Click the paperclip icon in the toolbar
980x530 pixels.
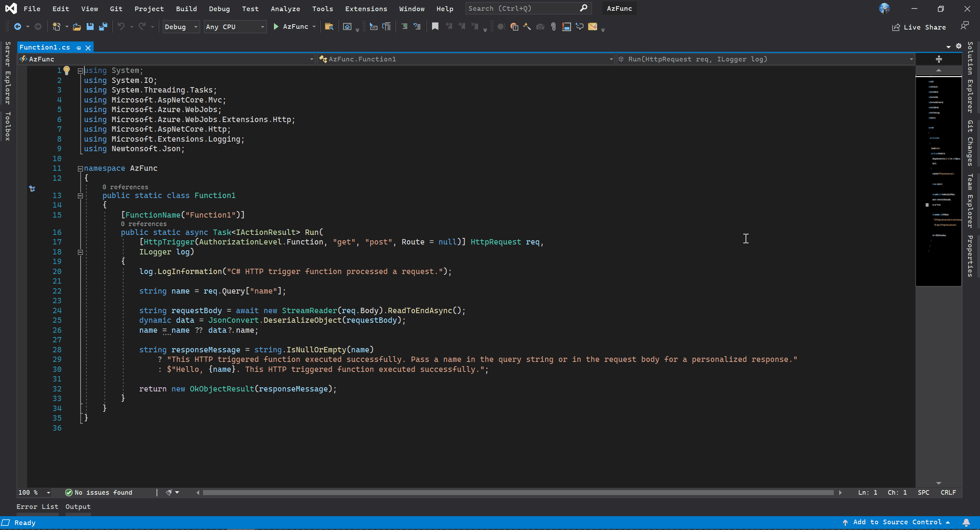pos(553,26)
